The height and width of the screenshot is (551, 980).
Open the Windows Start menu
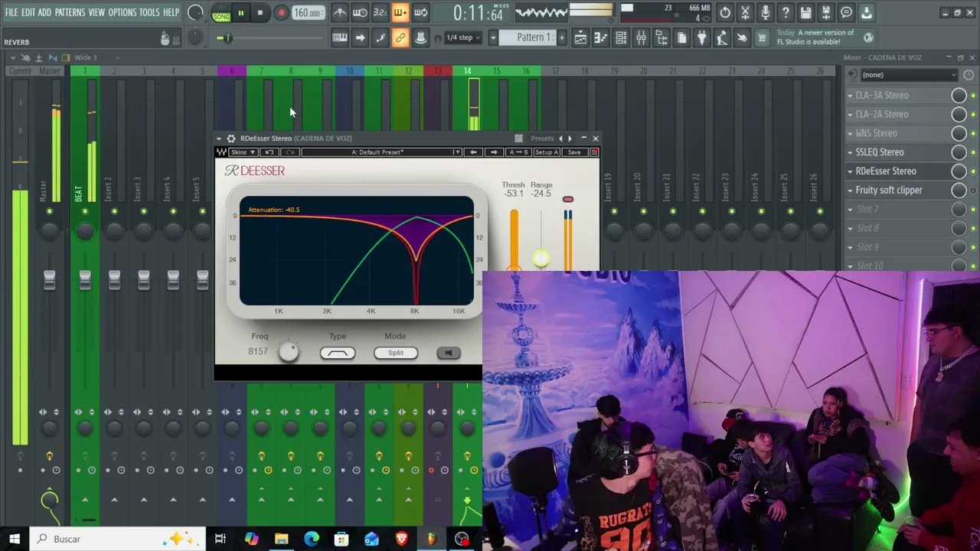[14, 539]
